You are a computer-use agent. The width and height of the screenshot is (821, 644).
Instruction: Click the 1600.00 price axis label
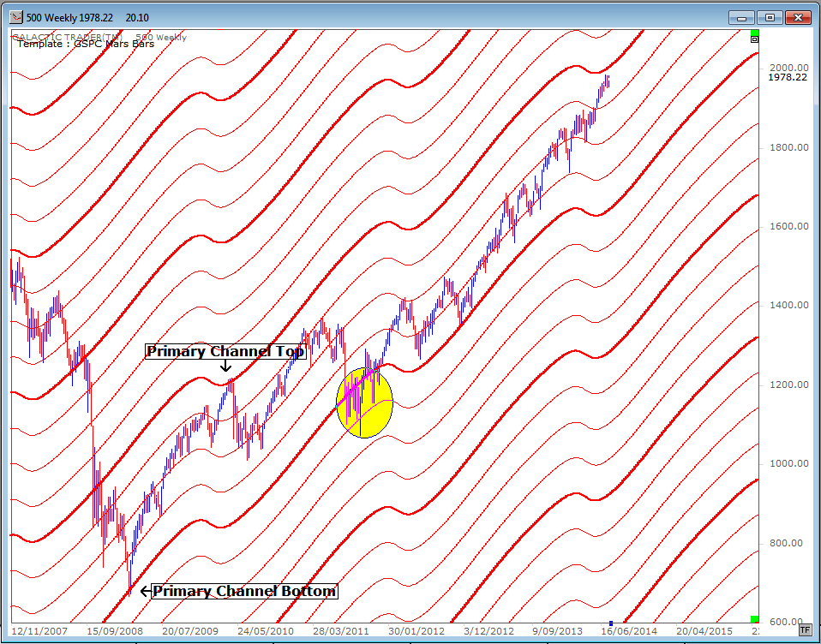(x=788, y=227)
